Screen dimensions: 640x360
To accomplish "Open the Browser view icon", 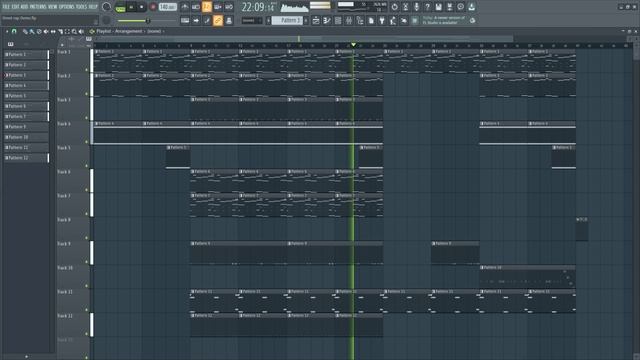I will click(360, 20).
